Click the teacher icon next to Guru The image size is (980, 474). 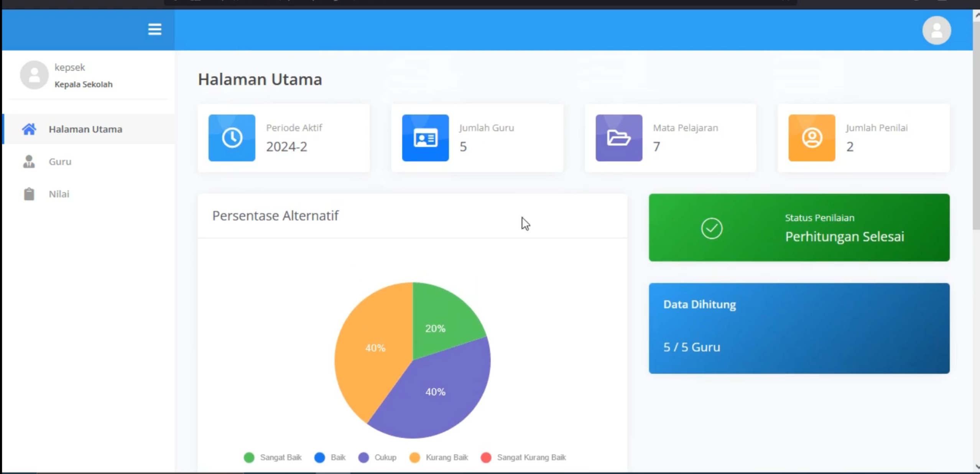pyautogui.click(x=29, y=161)
